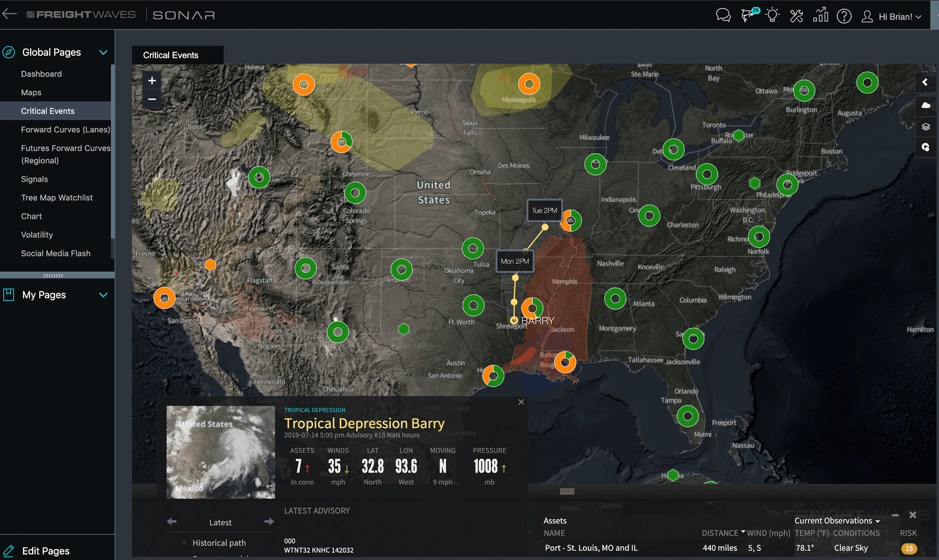The height and width of the screenshot is (560, 939).
Task: Click the My Pages bookmark icon
Action: click(x=9, y=295)
